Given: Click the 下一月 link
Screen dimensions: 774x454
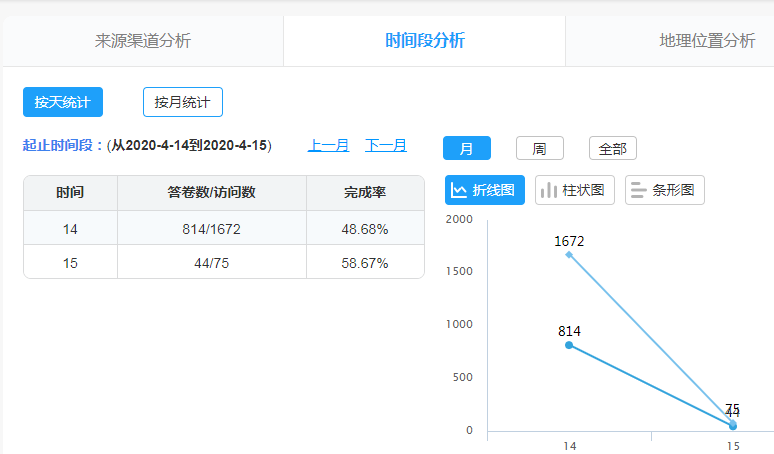Looking at the screenshot, I should 386,145.
